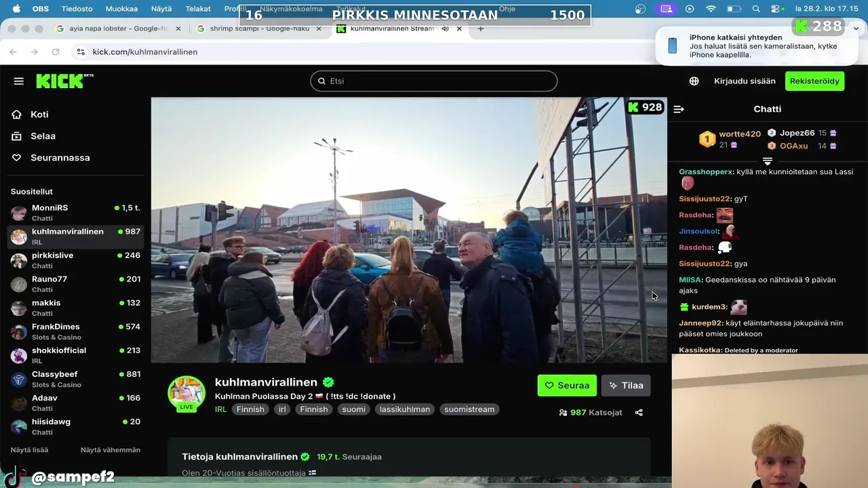Click Näytä lisää in recommended list
The height and width of the screenshot is (488, 868).
(29, 450)
